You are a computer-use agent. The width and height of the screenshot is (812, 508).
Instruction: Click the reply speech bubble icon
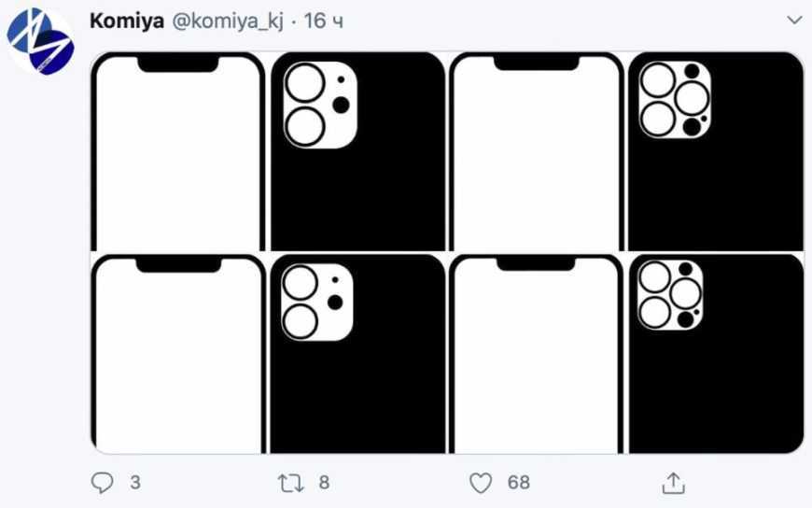click(x=102, y=482)
